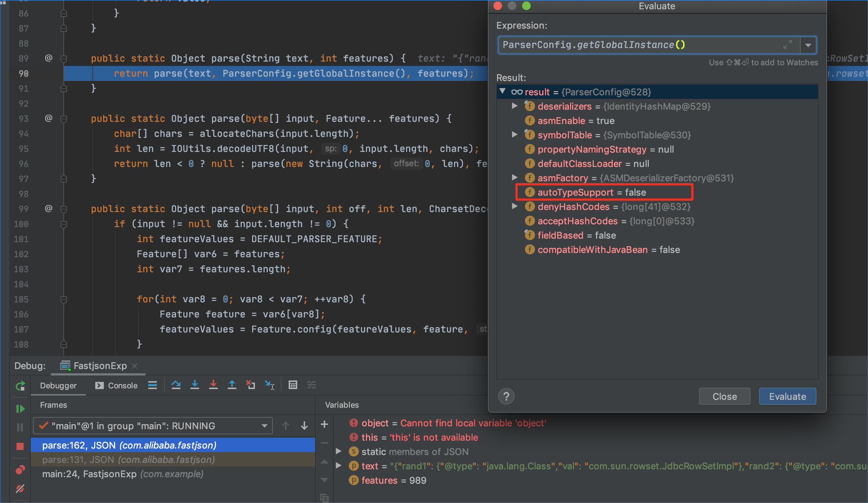Open the Evaluate Expression calculator icon

[293, 385]
